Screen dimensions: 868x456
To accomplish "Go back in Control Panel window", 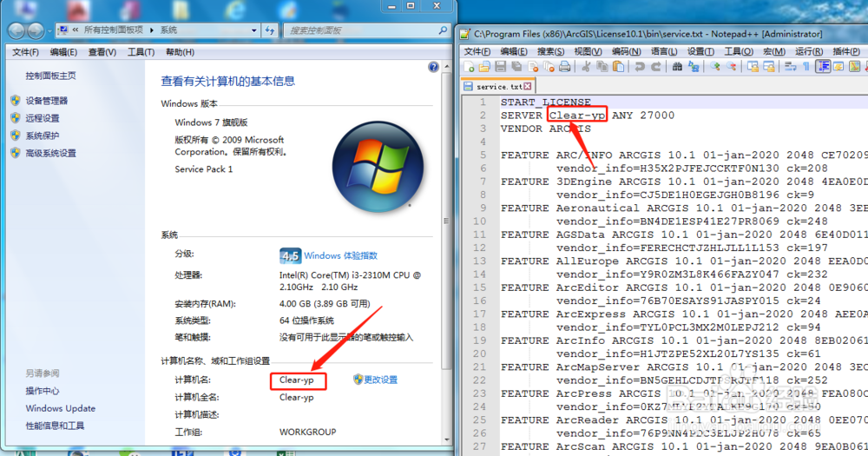I will pos(16,30).
